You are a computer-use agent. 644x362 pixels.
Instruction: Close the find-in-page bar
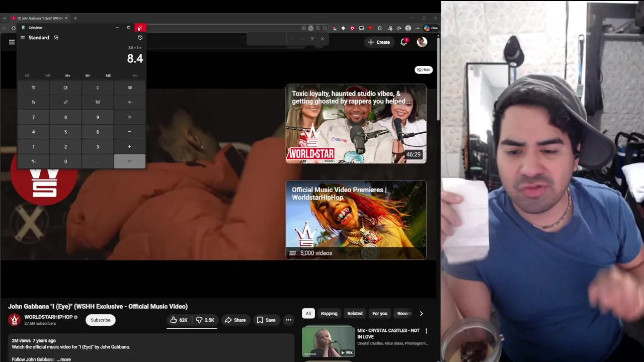click(x=323, y=39)
